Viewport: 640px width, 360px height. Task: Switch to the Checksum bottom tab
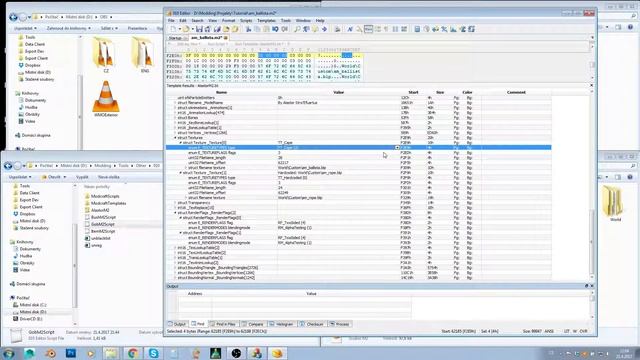click(x=312, y=324)
